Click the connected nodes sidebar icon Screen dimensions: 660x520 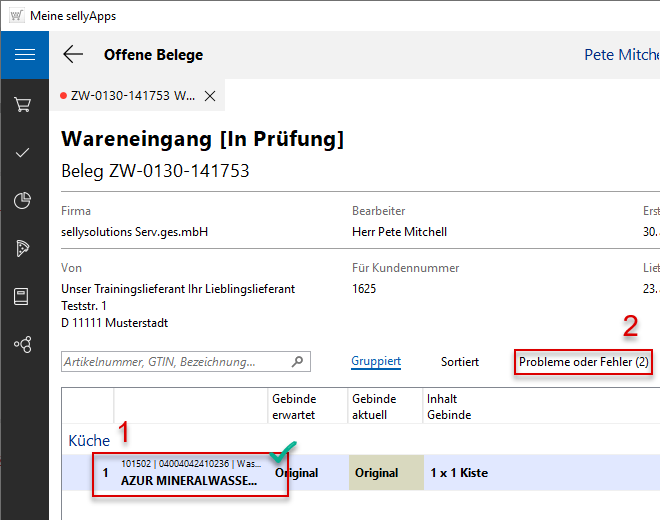tap(24, 344)
